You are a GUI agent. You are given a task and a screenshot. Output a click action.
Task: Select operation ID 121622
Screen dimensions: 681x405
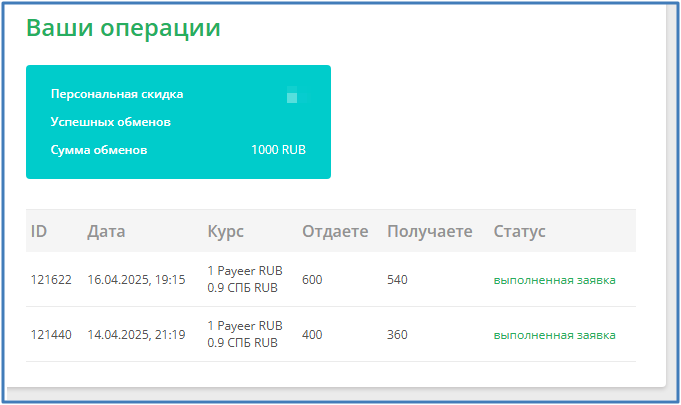tap(51, 280)
